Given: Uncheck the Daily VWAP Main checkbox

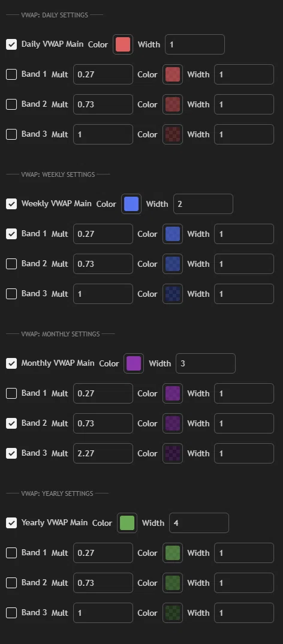Looking at the screenshot, I should [11, 44].
